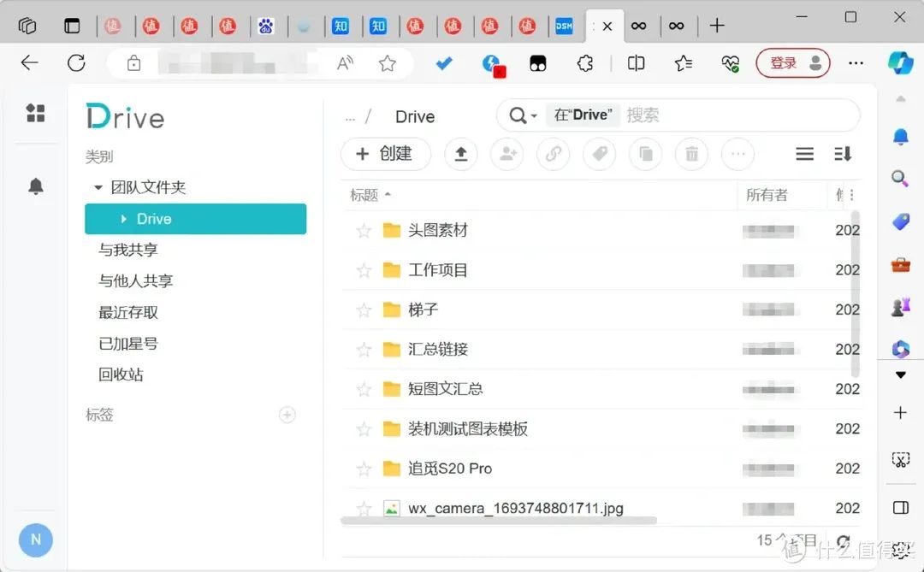
Task: Add a new tag with plus icon
Action: point(287,415)
